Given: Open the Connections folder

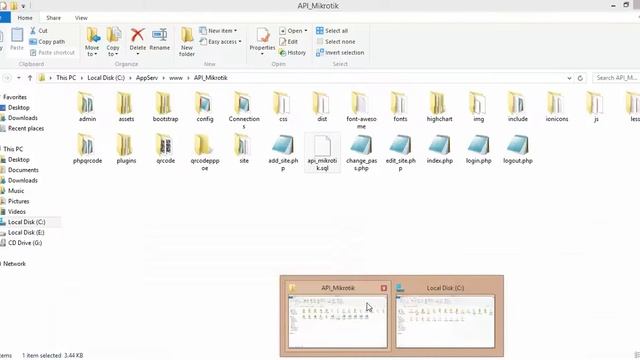Looking at the screenshot, I should pos(244,110).
